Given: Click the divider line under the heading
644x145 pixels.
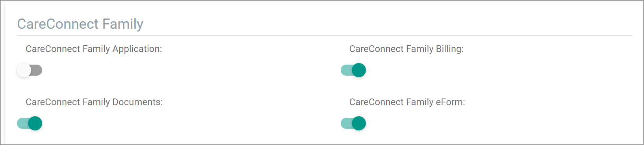Looking at the screenshot, I should tap(325, 35).
